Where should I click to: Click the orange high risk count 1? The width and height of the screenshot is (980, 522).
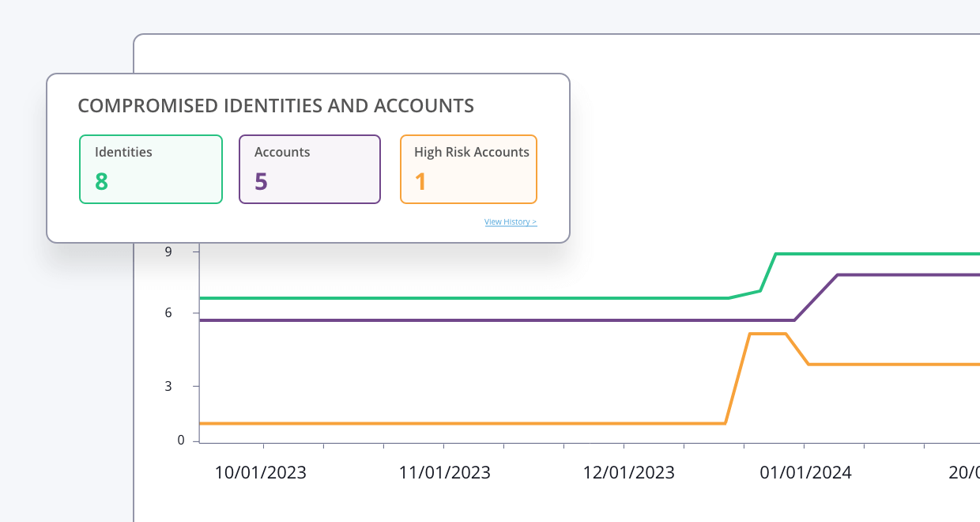click(x=420, y=182)
